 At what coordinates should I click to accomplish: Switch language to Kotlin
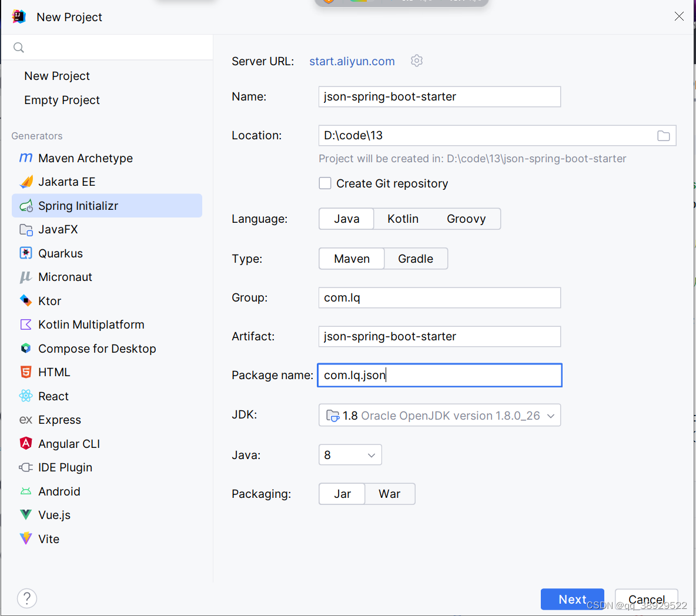[403, 219]
